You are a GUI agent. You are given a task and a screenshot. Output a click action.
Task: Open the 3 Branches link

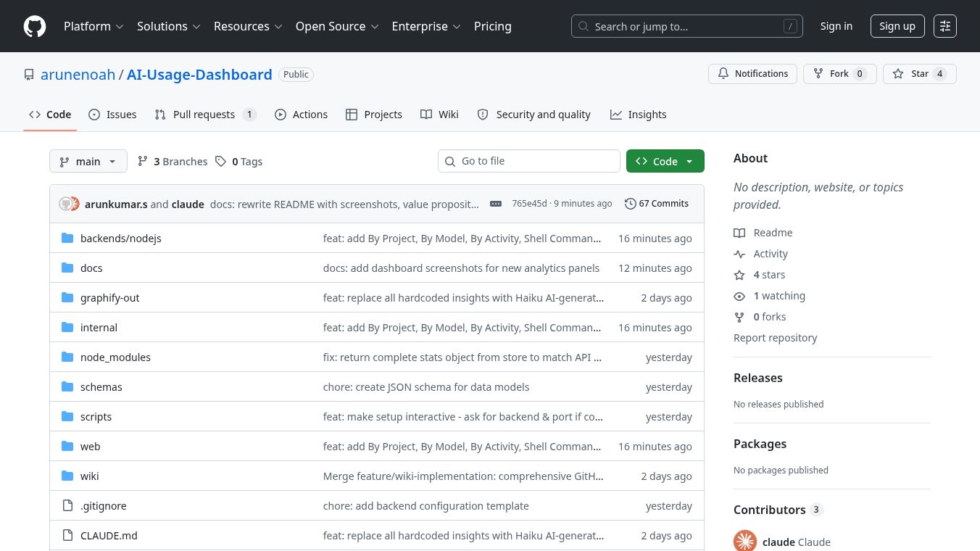173,162
